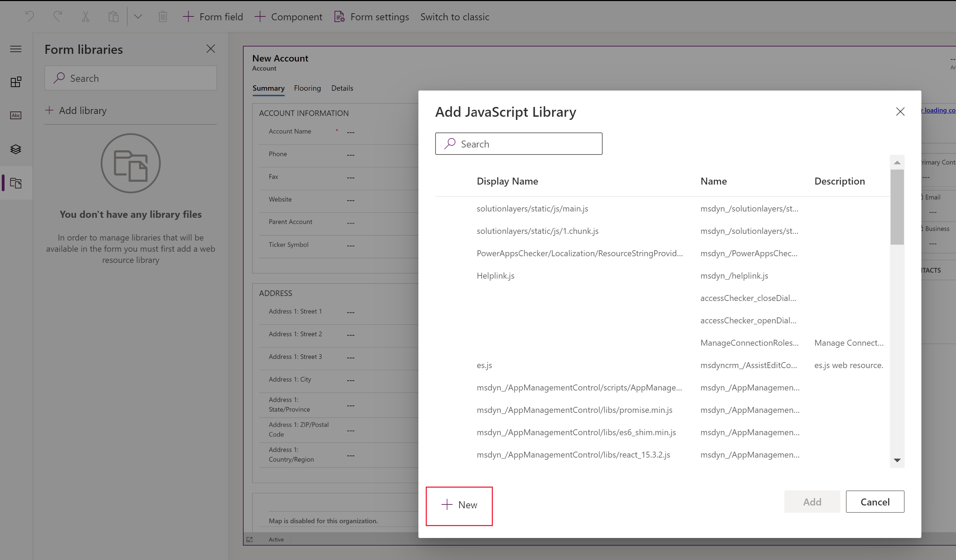Search for a JavaScript library
The width and height of the screenshot is (956, 560).
coord(518,143)
